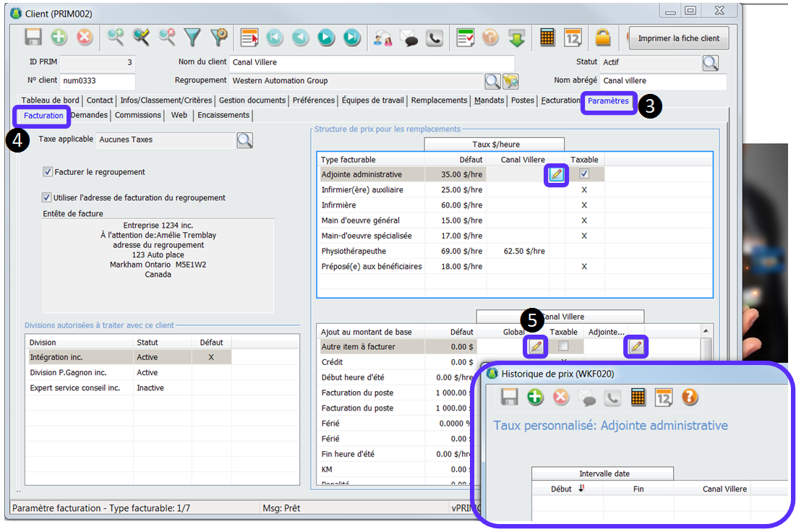
Task: Toggle the Facturer le regroupement checkbox
Action: coord(48,172)
